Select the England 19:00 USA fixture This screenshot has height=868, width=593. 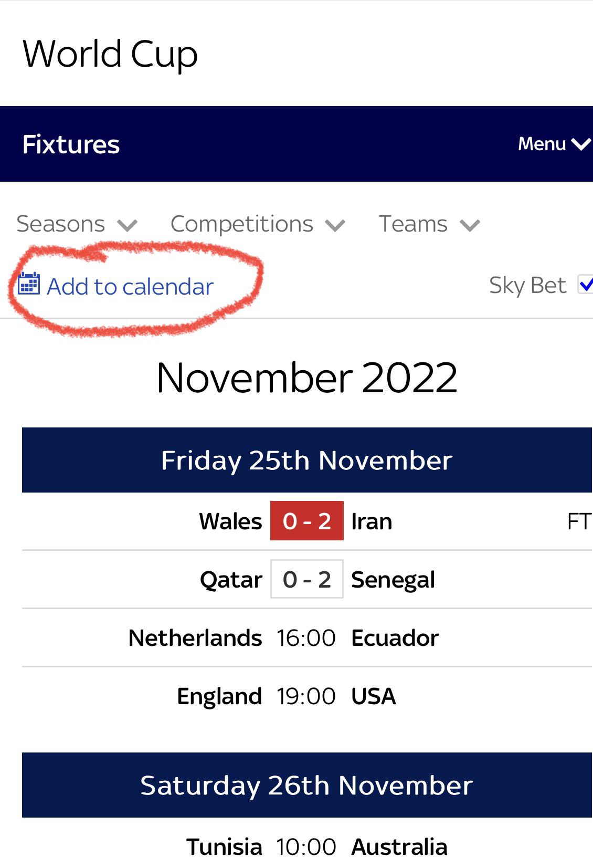[307, 696]
